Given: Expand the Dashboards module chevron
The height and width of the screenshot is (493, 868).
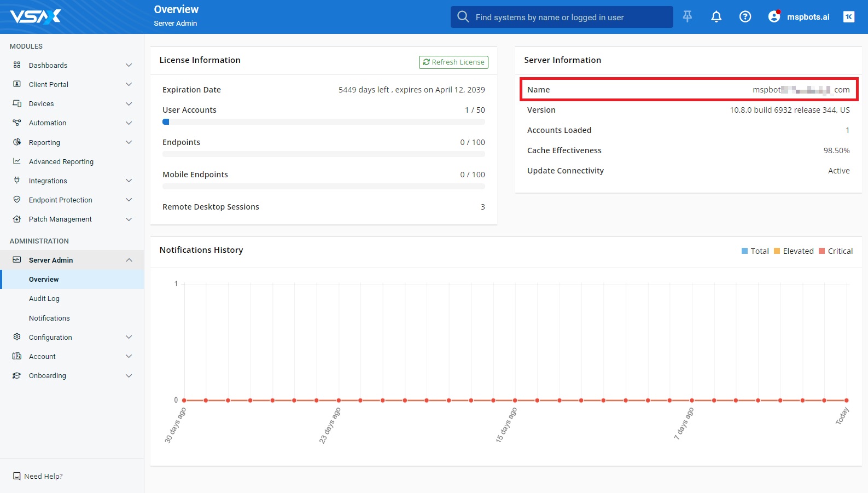Looking at the screenshot, I should 129,65.
